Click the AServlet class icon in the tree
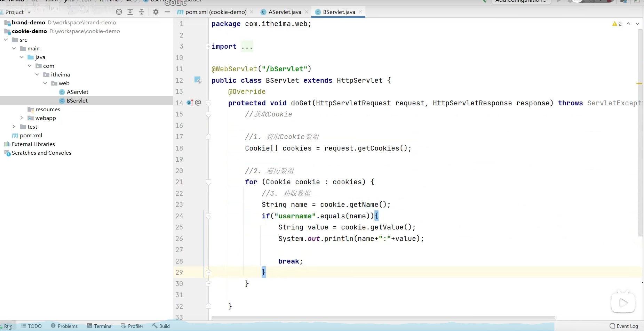This screenshot has height=331, width=644. pos(62,92)
